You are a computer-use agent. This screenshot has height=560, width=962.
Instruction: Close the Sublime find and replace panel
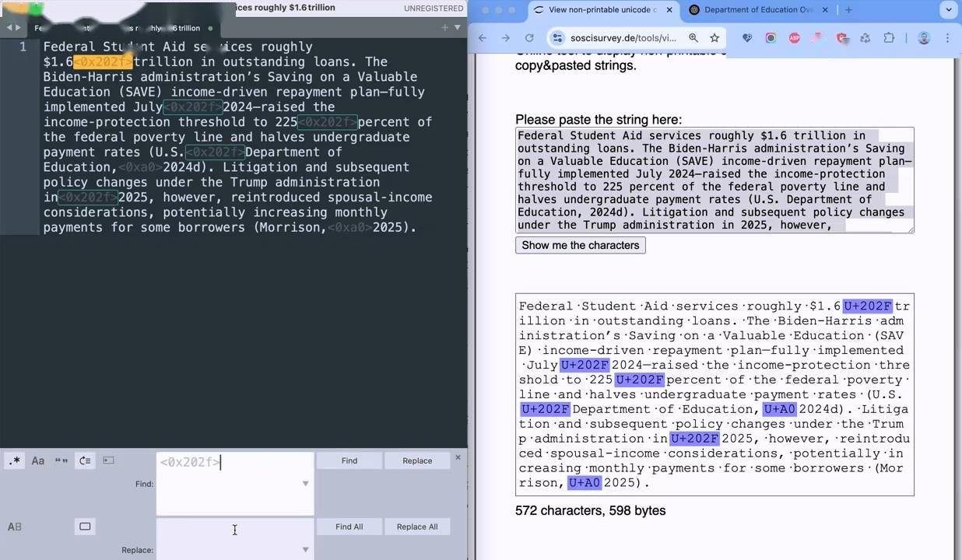pos(458,457)
